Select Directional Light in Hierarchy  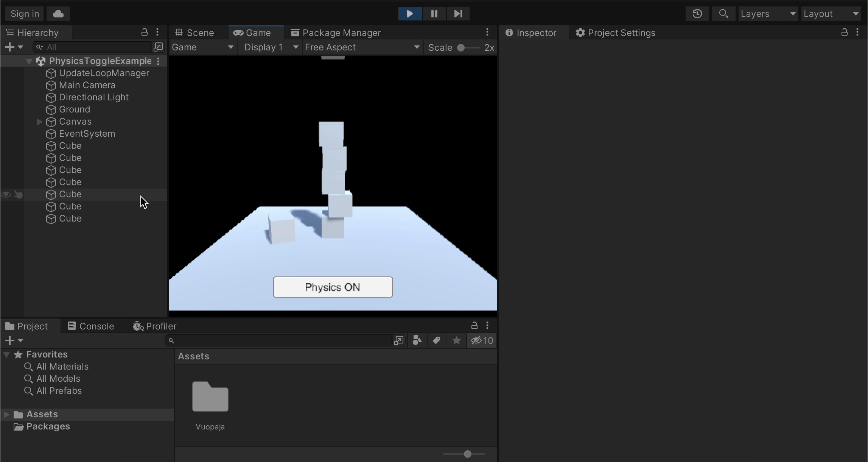(94, 97)
